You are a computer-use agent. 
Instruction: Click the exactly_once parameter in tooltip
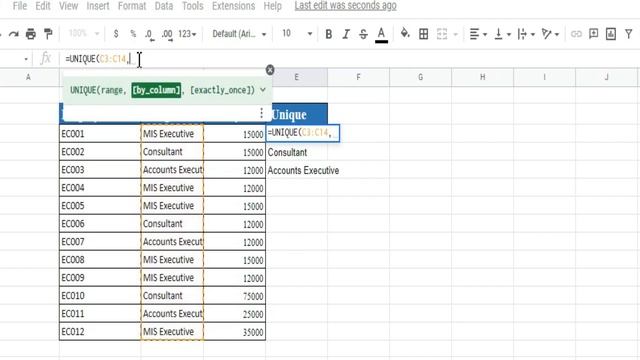click(222, 90)
